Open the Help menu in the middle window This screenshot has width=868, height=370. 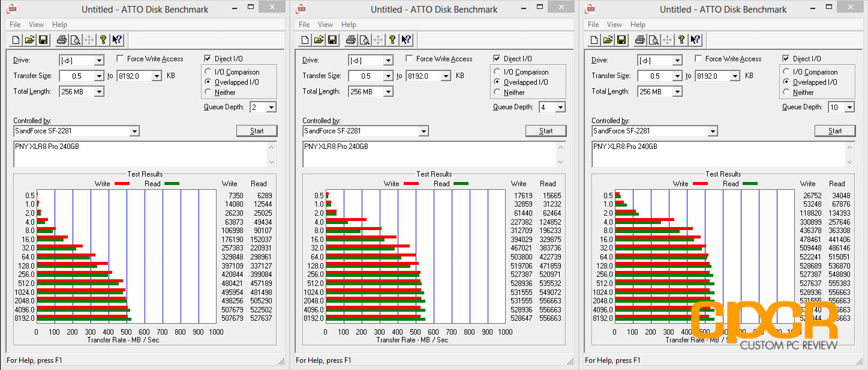click(349, 25)
